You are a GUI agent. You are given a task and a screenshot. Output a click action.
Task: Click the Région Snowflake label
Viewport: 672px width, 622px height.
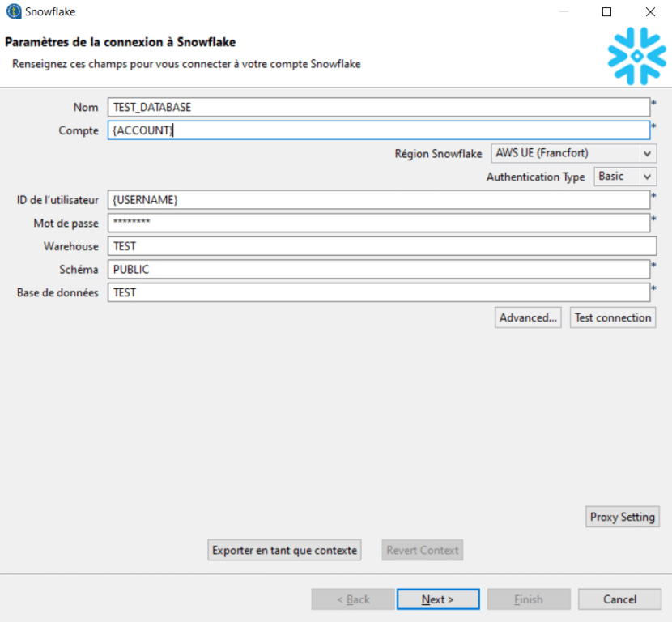point(439,153)
